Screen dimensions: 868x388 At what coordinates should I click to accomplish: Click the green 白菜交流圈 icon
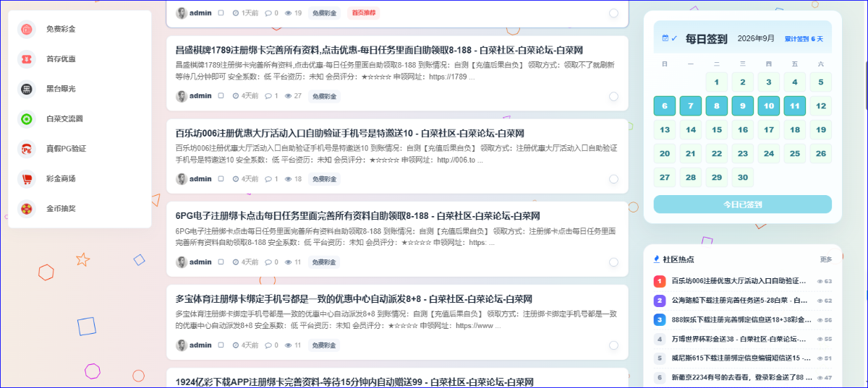click(x=26, y=118)
